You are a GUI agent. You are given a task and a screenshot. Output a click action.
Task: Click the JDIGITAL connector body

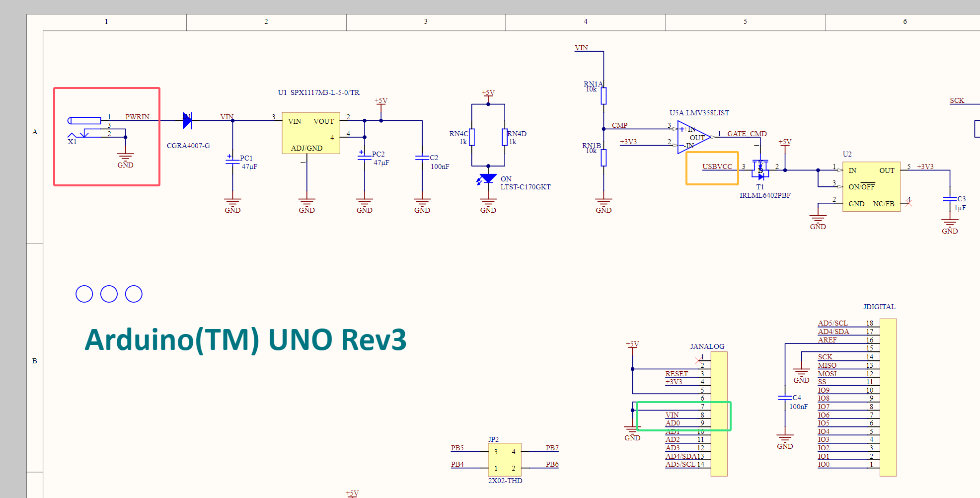point(888,397)
